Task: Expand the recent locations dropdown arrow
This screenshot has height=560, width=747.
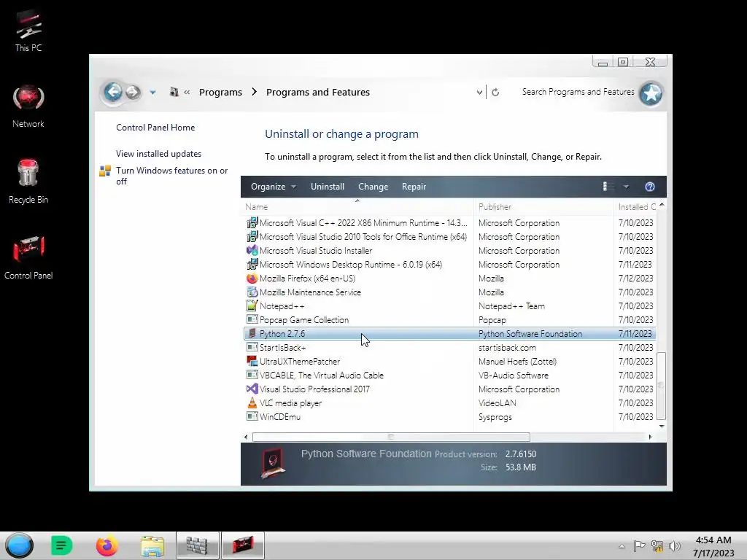Action: click(x=152, y=93)
